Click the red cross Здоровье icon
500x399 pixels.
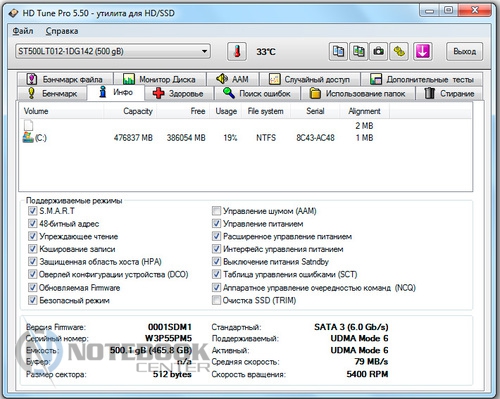pos(158,93)
